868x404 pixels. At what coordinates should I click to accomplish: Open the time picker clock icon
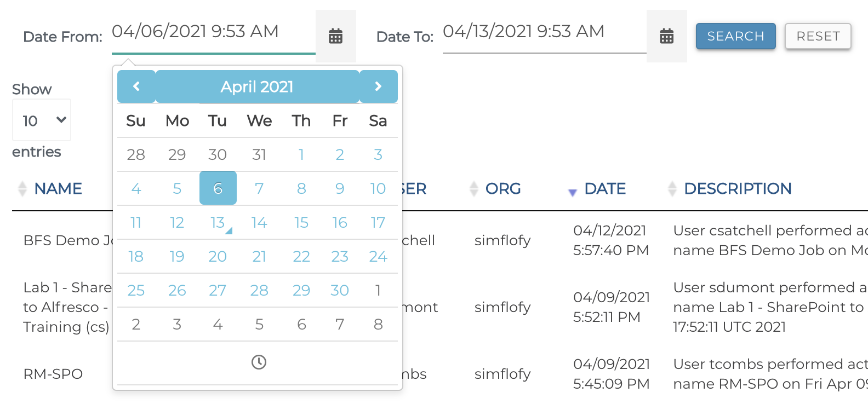tap(259, 362)
